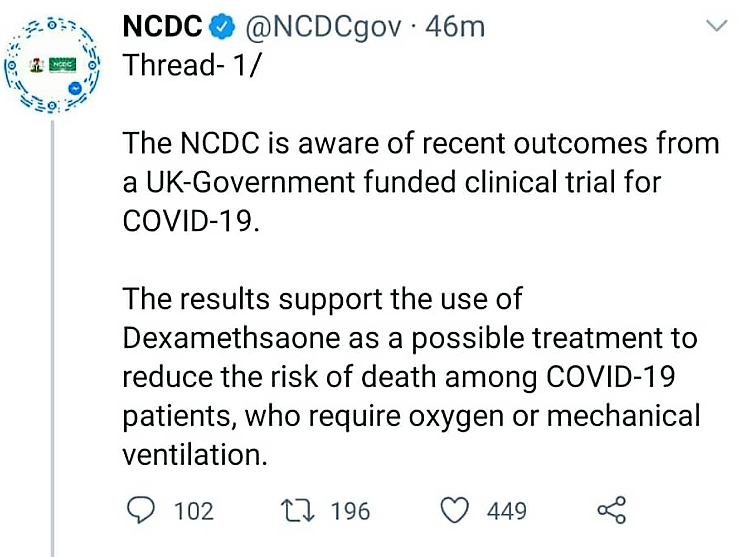Open the @NCDCgov handle profile
Viewport: 738px width, 557px height.
pyautogui.click(x=323, y=27)
